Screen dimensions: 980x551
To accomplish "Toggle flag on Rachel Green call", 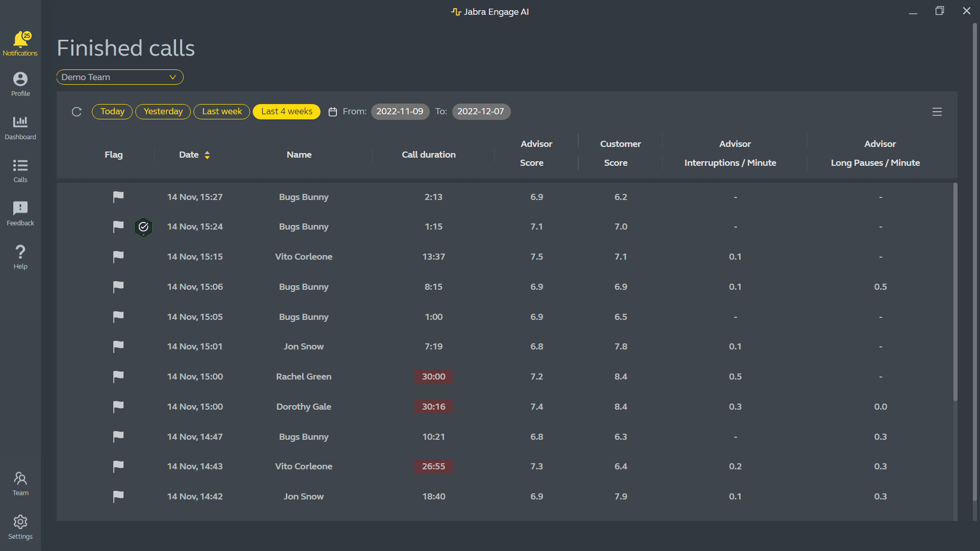I will pos(118,377).
